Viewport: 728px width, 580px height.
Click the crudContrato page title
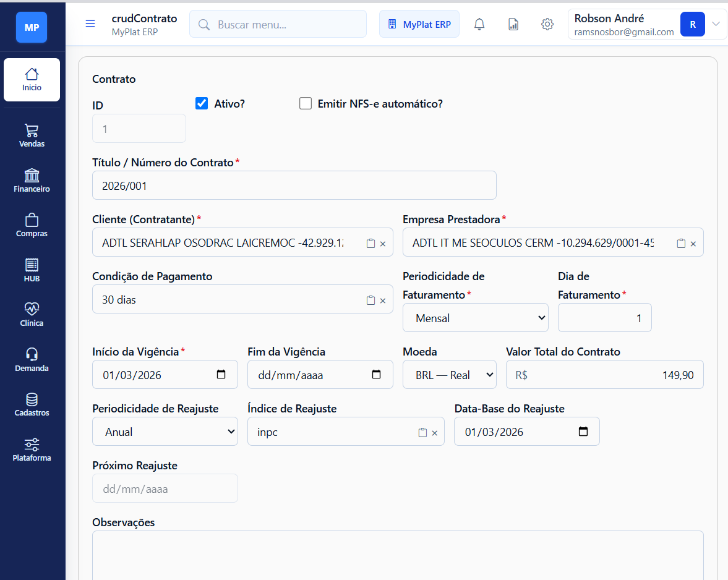click(144, 19)
